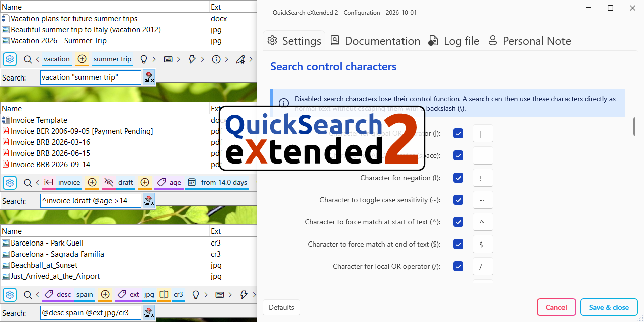Toggle case sensitivity character checkbox
Image resolution: width=644 pixels, height=322 pixels.
(458, 200)
